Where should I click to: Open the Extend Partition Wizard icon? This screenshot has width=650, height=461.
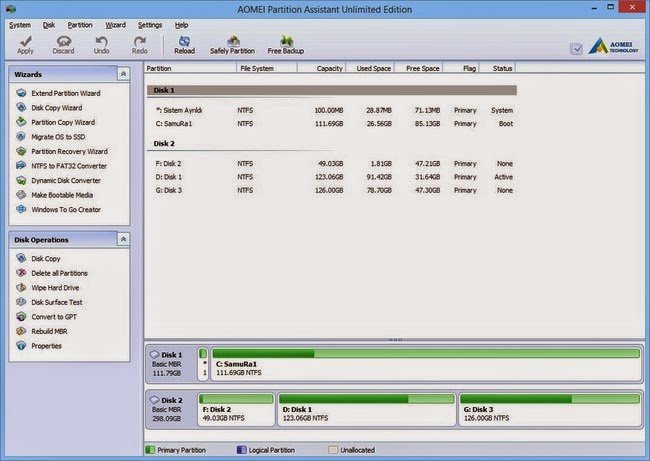21,93
